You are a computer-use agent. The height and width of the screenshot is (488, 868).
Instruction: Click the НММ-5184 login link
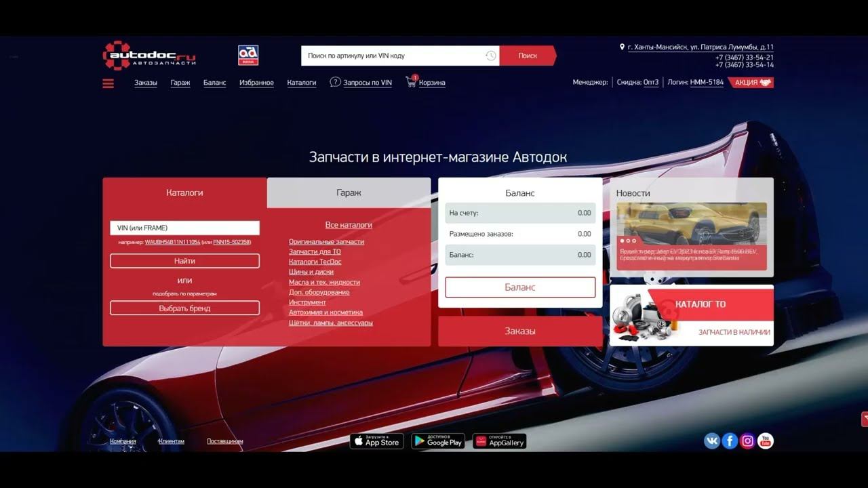pyautogui.click(x=707, y=83)
